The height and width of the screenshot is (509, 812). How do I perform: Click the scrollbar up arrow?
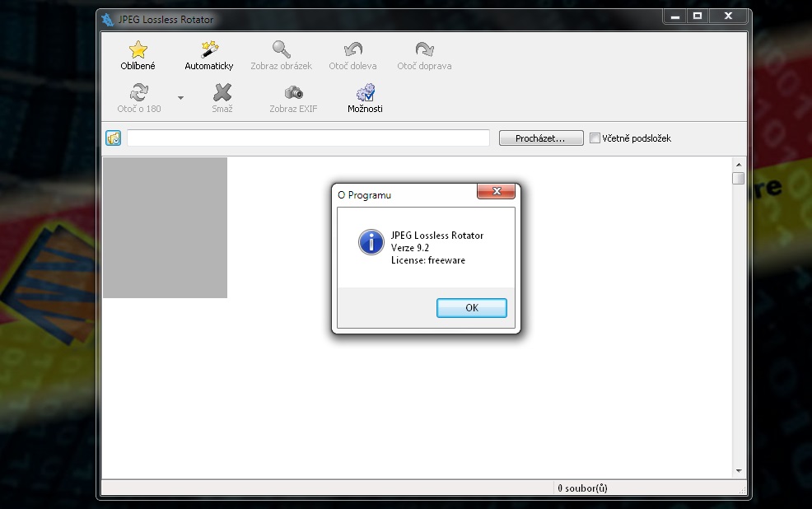tap(739, 165)
